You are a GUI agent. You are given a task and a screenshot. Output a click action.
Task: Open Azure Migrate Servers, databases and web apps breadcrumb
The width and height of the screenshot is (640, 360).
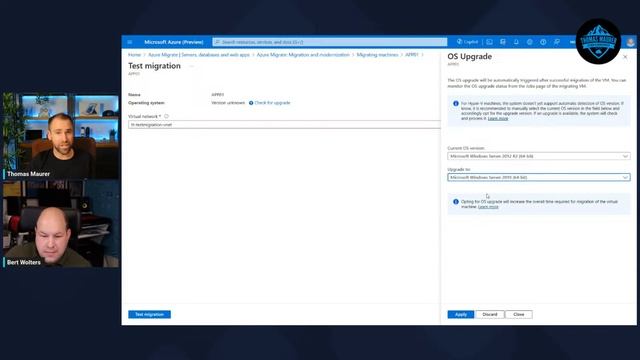click(x=199, y=55)
